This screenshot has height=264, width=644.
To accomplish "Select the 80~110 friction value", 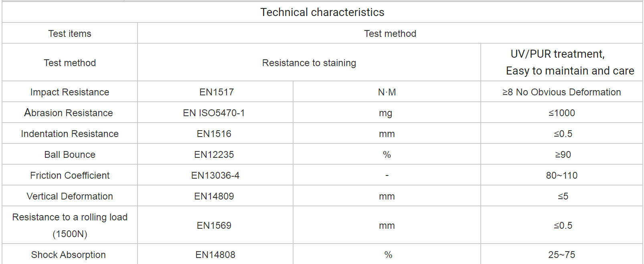I will 561,175.
